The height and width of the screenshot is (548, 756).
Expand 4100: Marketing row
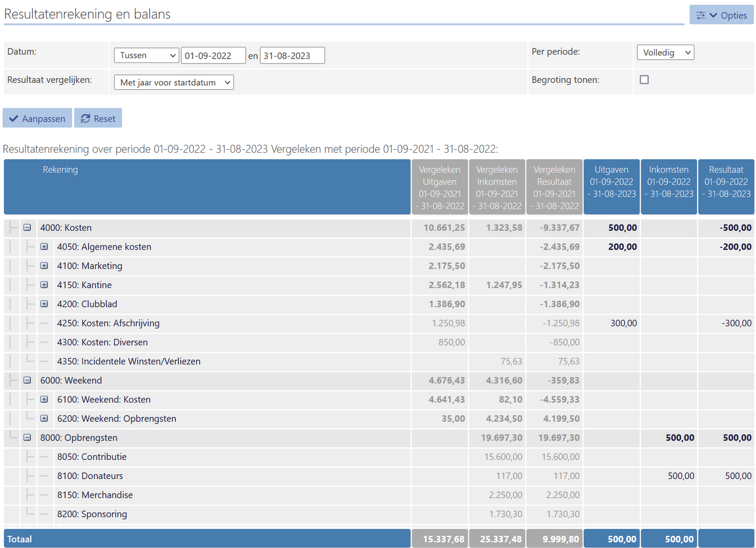(x=44, y=266)
